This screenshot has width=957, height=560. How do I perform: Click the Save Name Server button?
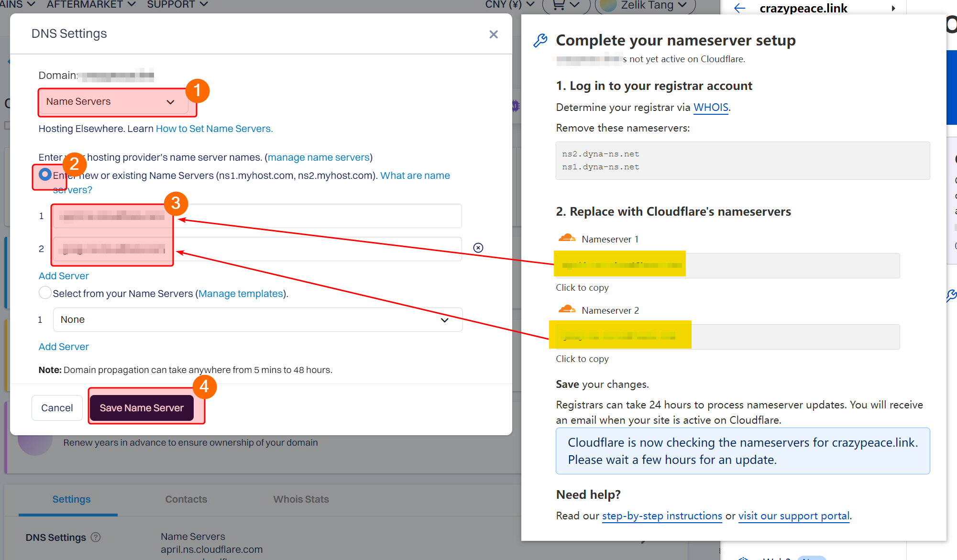tap(142, 408)
